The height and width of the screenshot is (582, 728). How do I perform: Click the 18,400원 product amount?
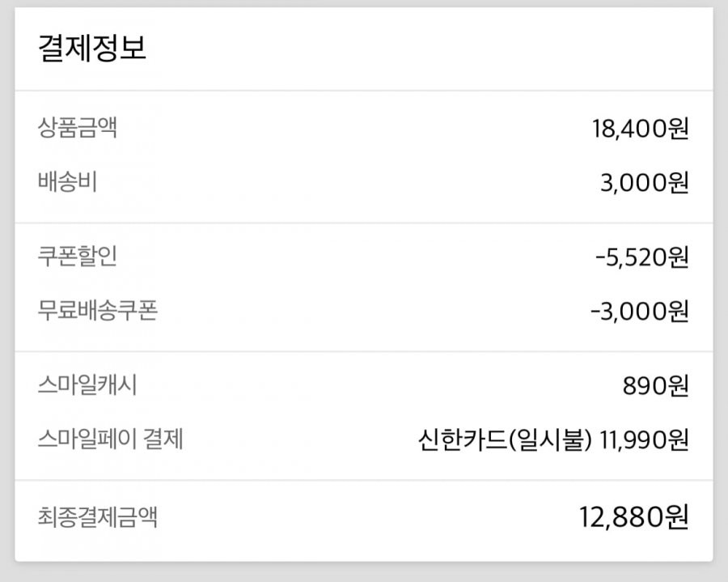pos(641,129)
